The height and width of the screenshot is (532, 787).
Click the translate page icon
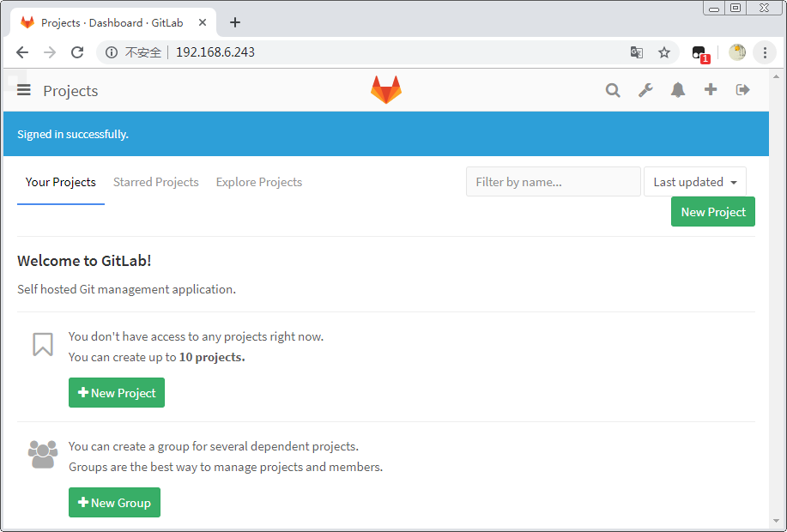pyautogui.click(x=637, y=52)
